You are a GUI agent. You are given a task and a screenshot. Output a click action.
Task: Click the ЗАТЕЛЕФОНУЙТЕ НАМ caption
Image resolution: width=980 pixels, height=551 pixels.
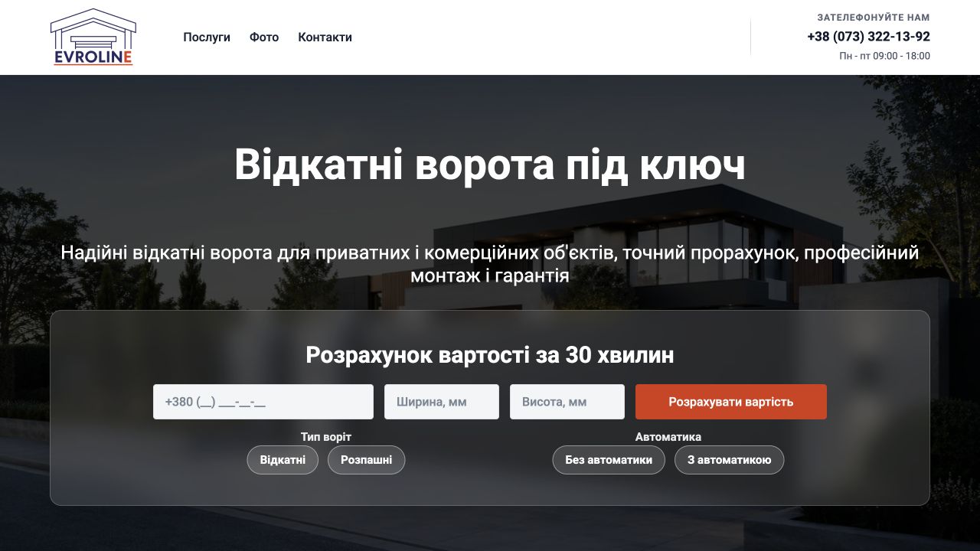pyautogui.click(x=874, y=17)
